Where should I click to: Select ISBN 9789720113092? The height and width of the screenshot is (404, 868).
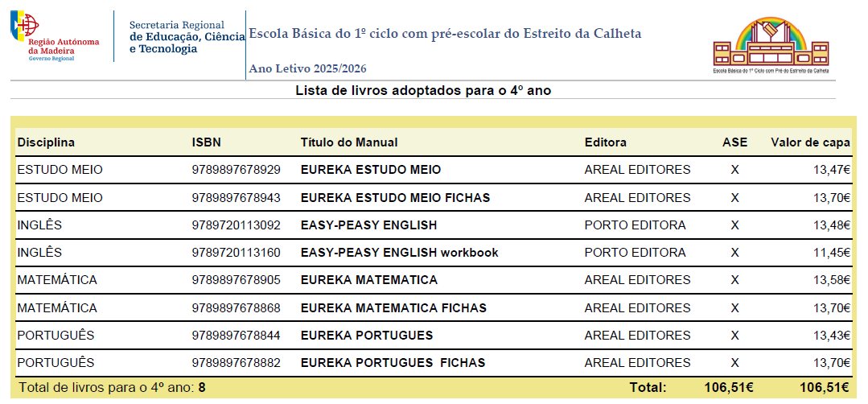pyautogui.click(x=236, y=225)
